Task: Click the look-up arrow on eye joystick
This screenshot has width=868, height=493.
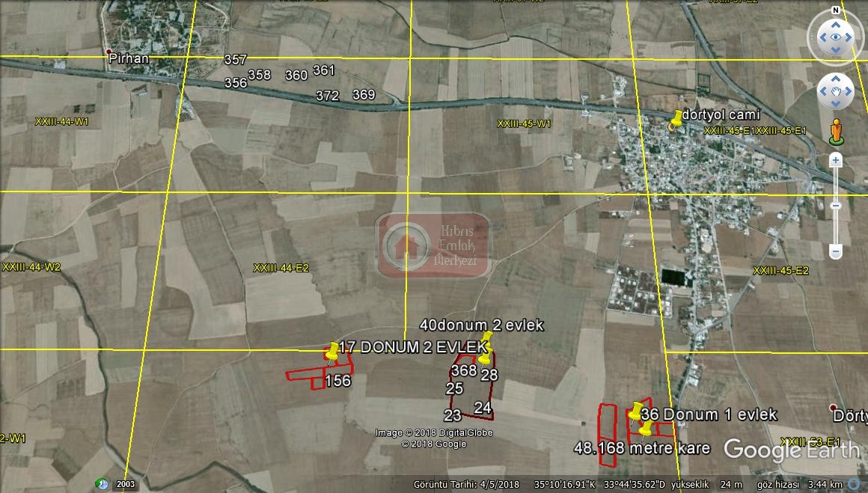Action: click(836, 24)
